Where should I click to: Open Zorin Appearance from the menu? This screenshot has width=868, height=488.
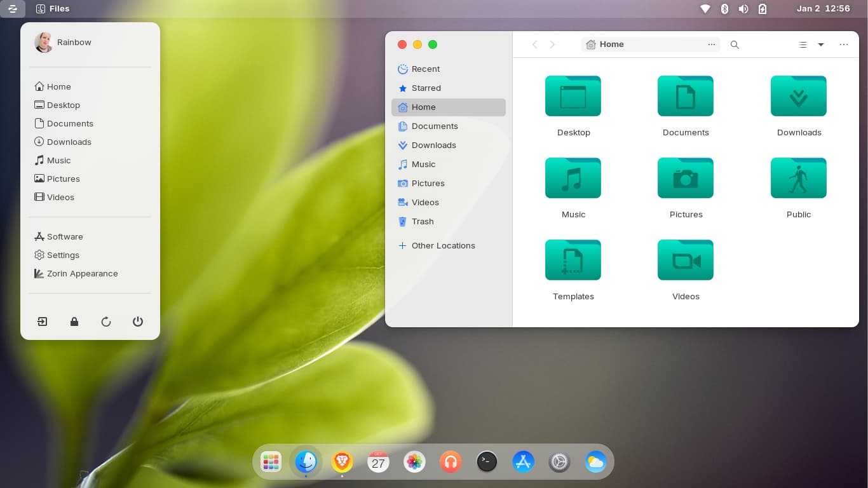82,274
